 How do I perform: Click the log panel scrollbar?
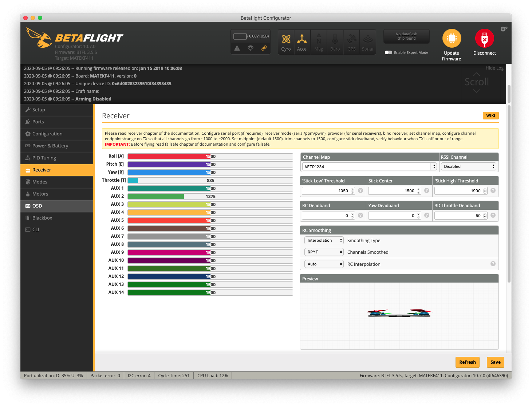click(509, 94)
